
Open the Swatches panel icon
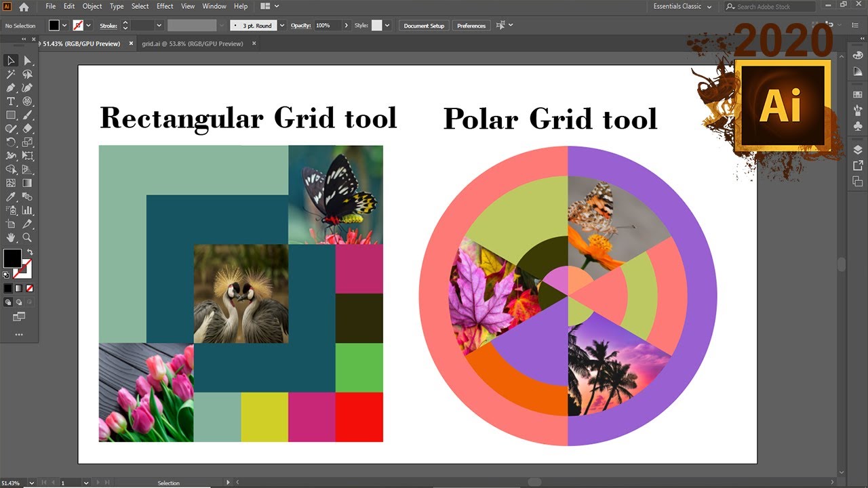click(x=858, y=94)
